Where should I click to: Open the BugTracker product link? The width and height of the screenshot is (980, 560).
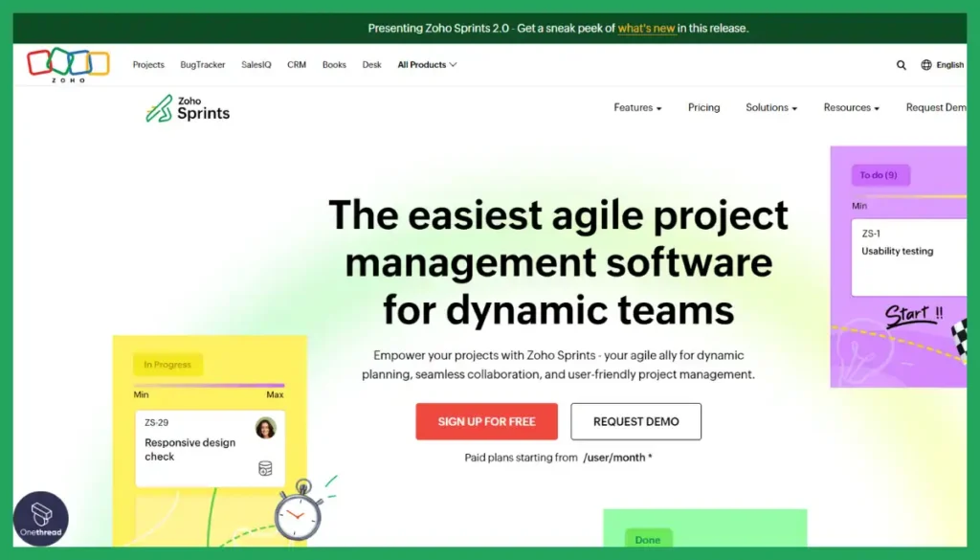(203, 65)
